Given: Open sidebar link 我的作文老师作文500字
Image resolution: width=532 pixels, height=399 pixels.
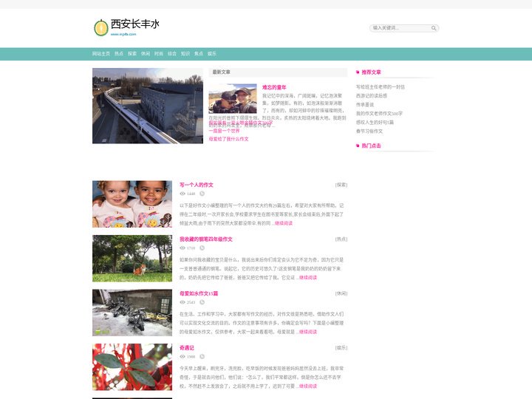Looking at the screenshot, I should click(379, 113).
